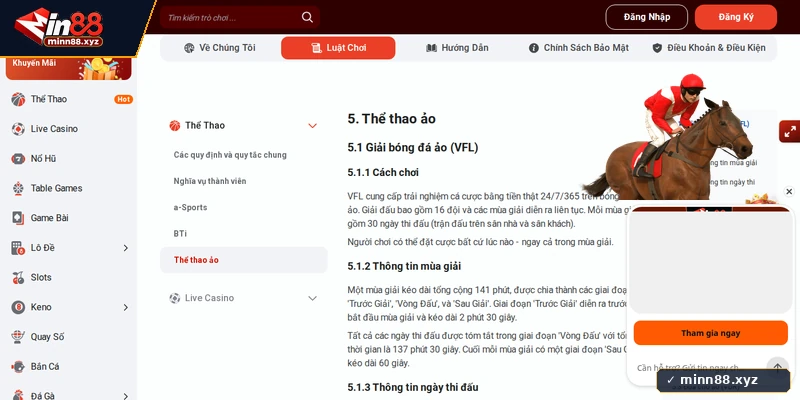Click the Thể Thao basketball sidebar icon

pyautogui.click(x=18, y=99)
